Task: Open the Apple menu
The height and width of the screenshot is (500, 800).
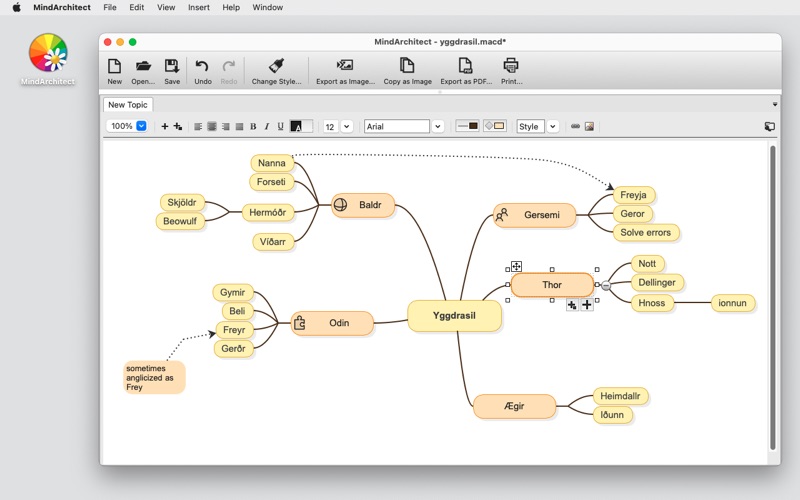Action: click(x=16, y=7)
